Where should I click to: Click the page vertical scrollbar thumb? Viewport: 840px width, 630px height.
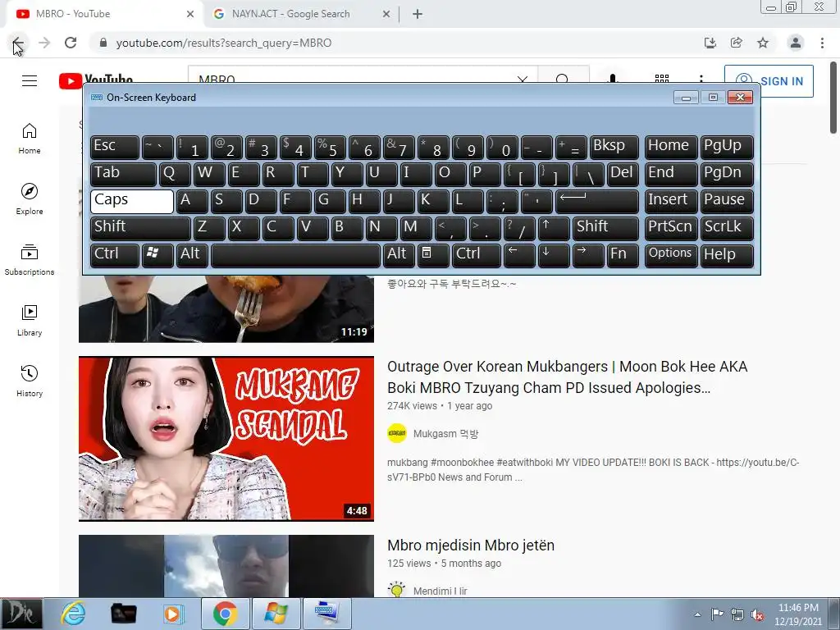[833, 98]
